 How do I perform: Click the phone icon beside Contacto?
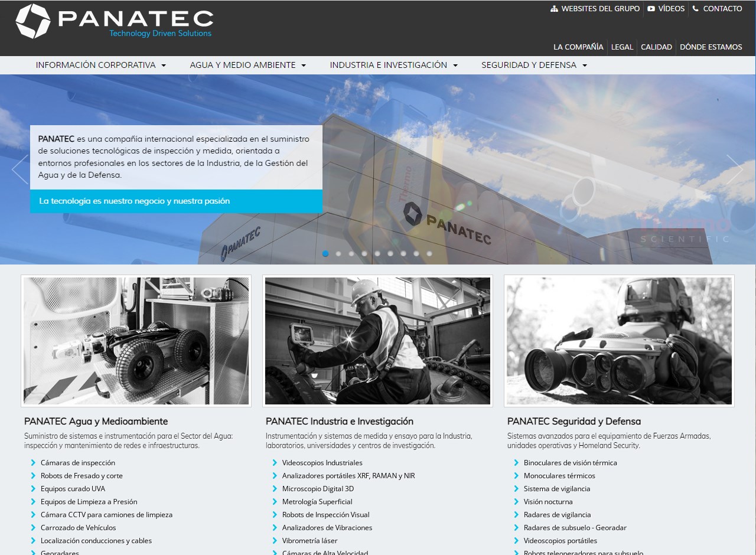(696, 9)
